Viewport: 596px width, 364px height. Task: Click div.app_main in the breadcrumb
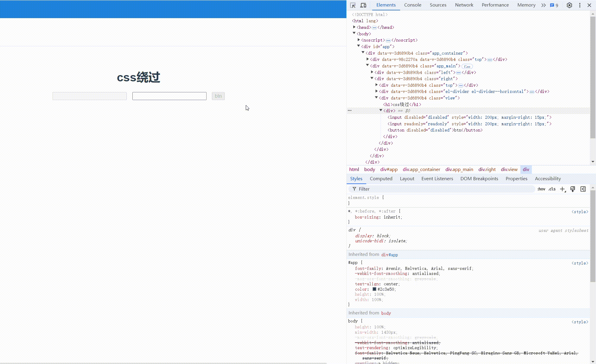(459, 170)
